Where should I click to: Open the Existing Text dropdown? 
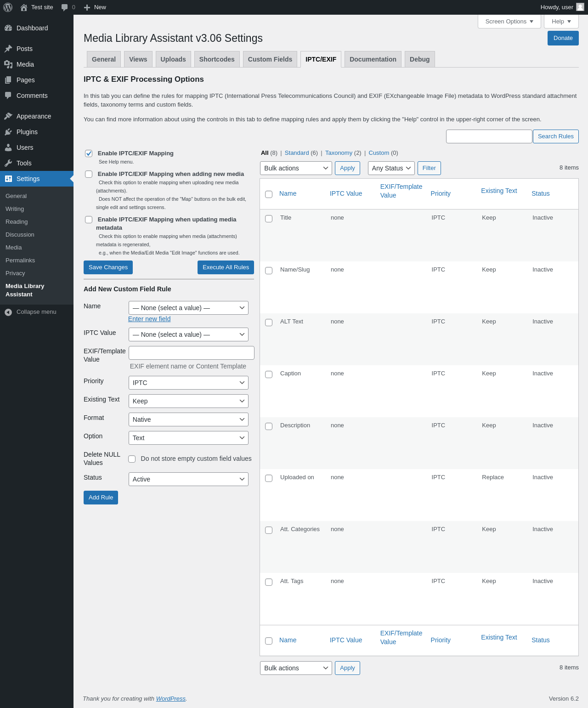[x=188, y=401]
